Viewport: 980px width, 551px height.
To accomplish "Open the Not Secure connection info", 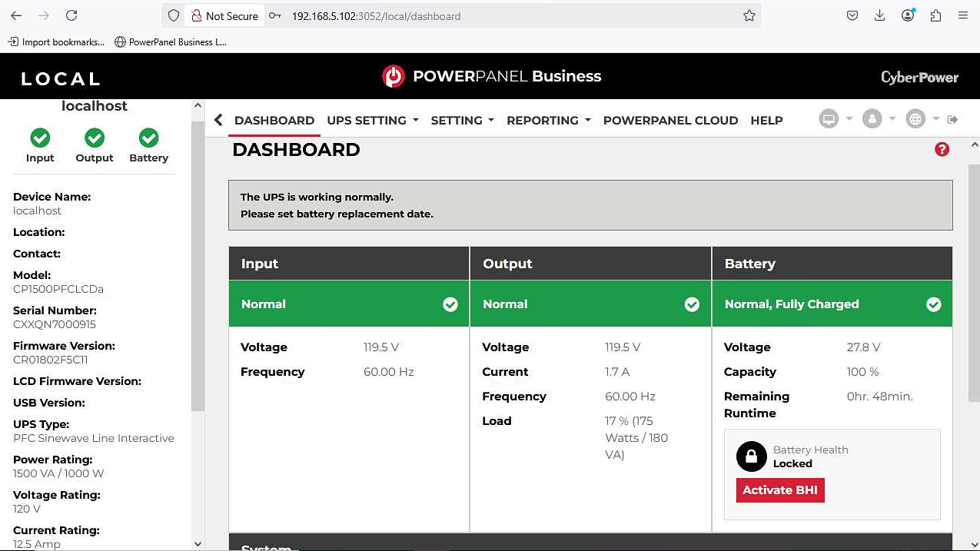I will tap(224, 15).
